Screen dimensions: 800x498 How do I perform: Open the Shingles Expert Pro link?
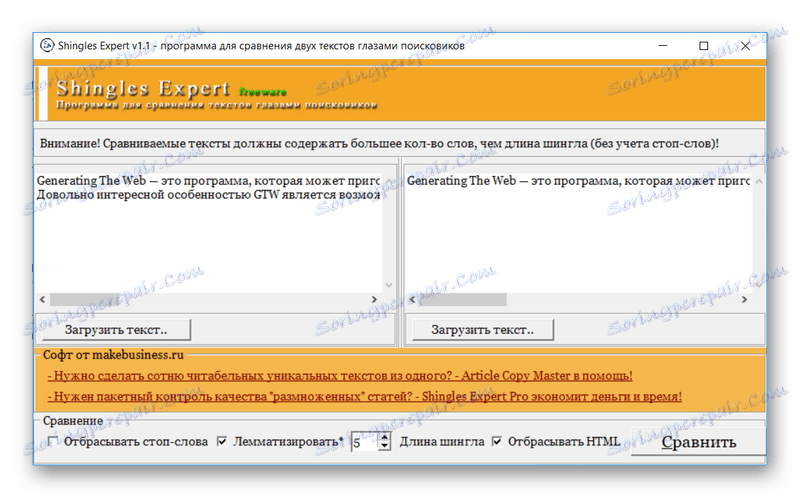(364, 396)
